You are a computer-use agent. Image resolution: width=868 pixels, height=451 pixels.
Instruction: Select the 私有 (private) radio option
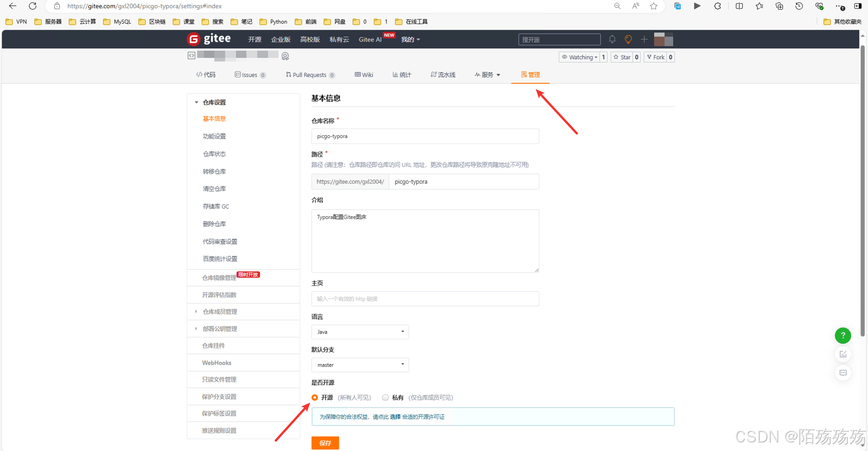point(385,398)
